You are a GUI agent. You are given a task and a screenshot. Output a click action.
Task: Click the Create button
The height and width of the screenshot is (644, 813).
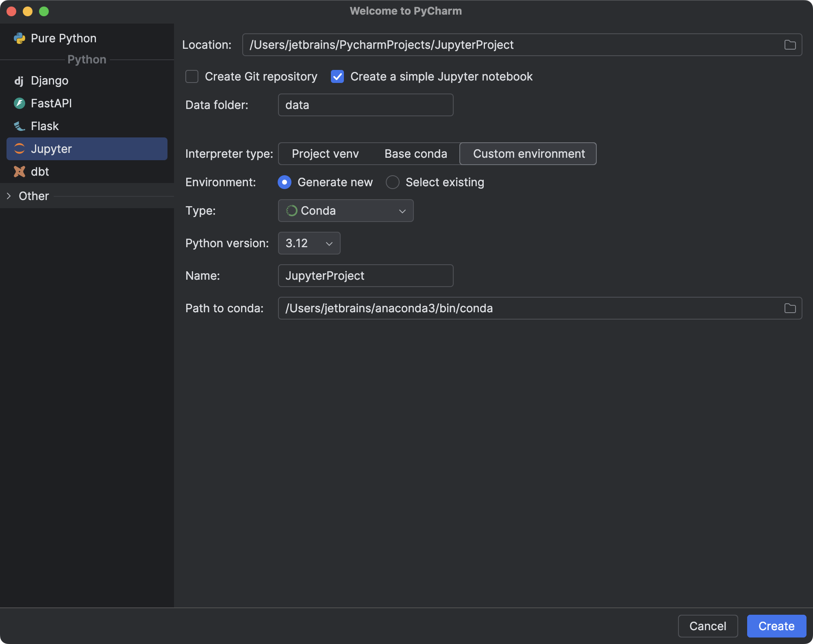tap(776, 626)
